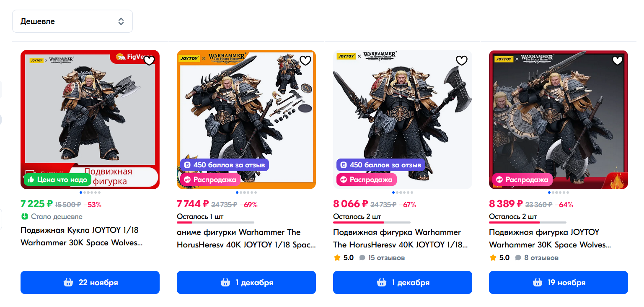
Task: Add the 8 066 ₽ item to cart
Action: (x=403, y=282)
